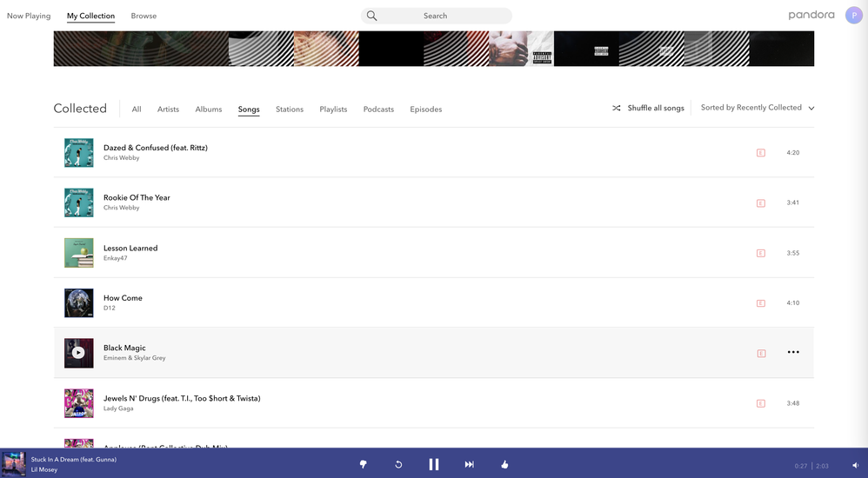This screenshot has width=868, height=478.
Task: Go to Now Playing
Action: [x=29, y=16]
